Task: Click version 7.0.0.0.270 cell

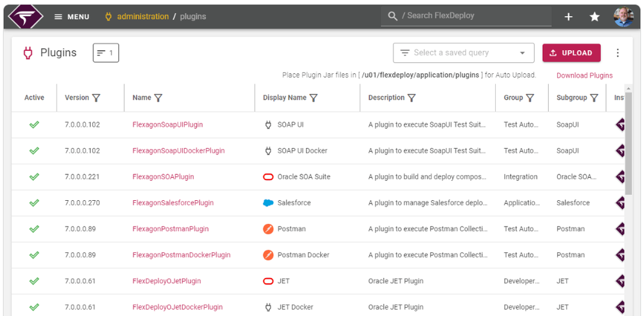Action: (82, 203)
